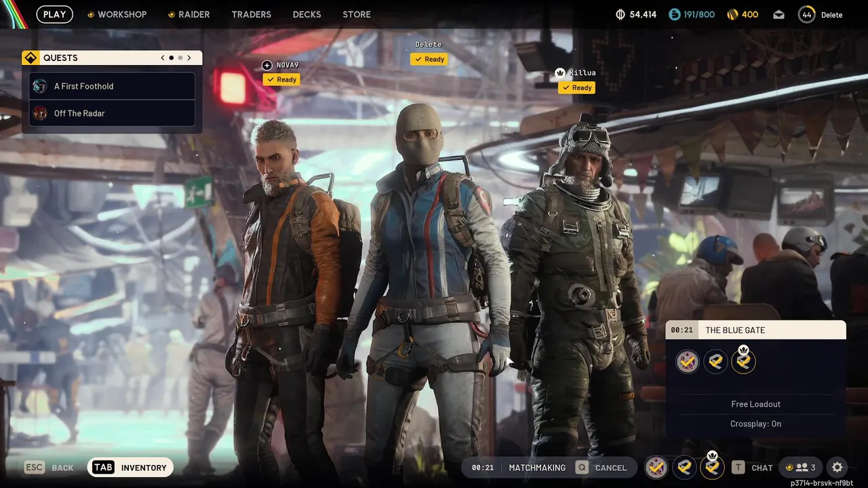Click first squad avatar in bottom bar
868x488 pixels.
[656, 467]
